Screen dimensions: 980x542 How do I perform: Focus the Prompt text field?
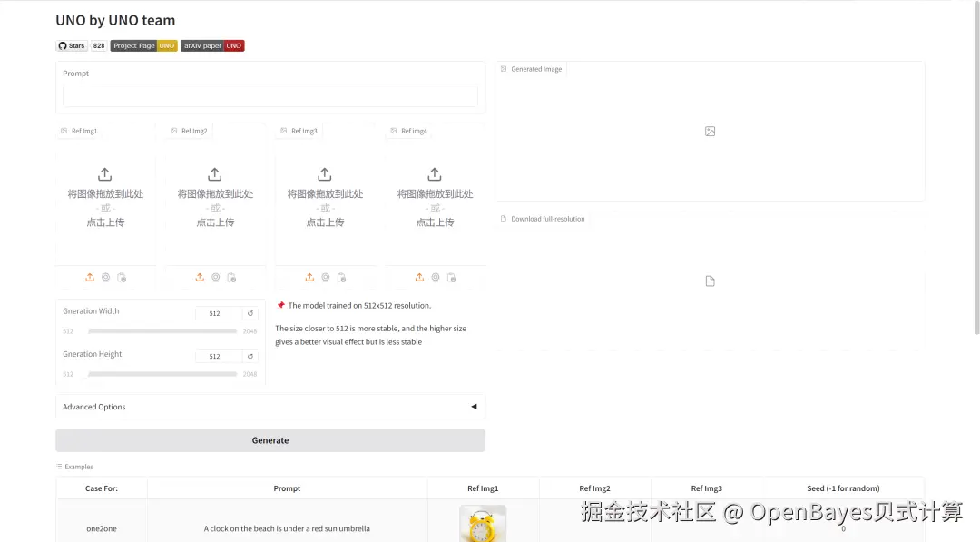pos(270,95)
